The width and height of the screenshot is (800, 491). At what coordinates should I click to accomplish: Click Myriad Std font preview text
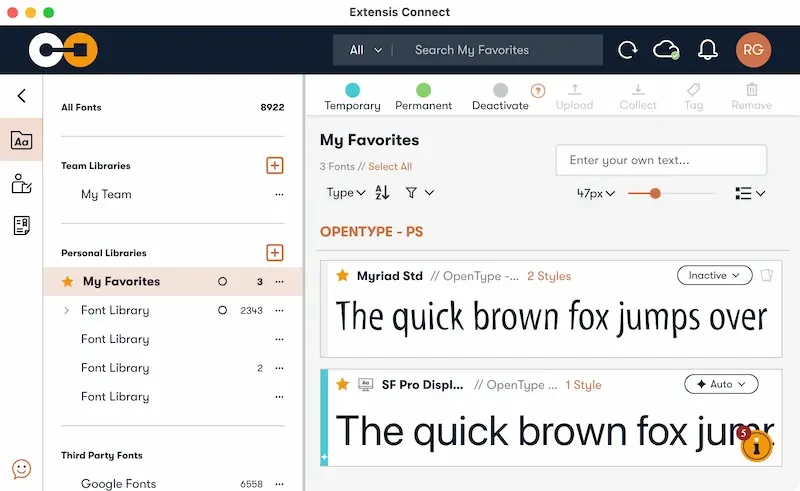tap(551, 317)
